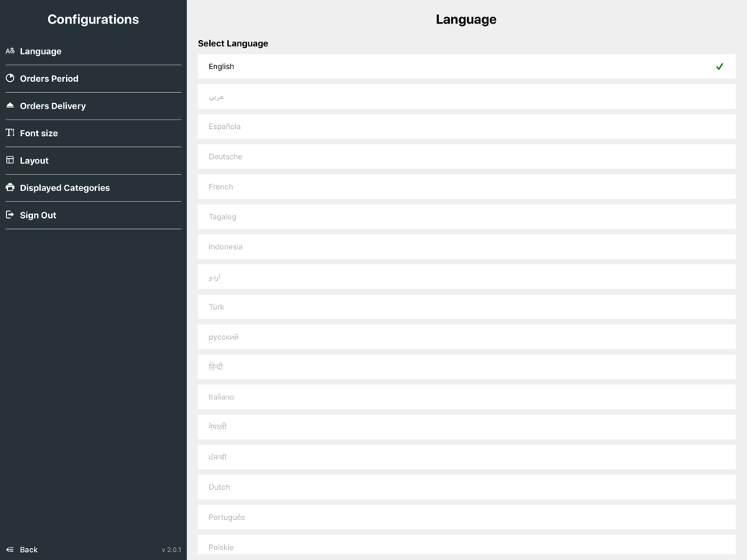The height and width of the screenshot is (560, 747).
Task: Click the Orders Delivery cloche icon
Action: click(10, 105)
